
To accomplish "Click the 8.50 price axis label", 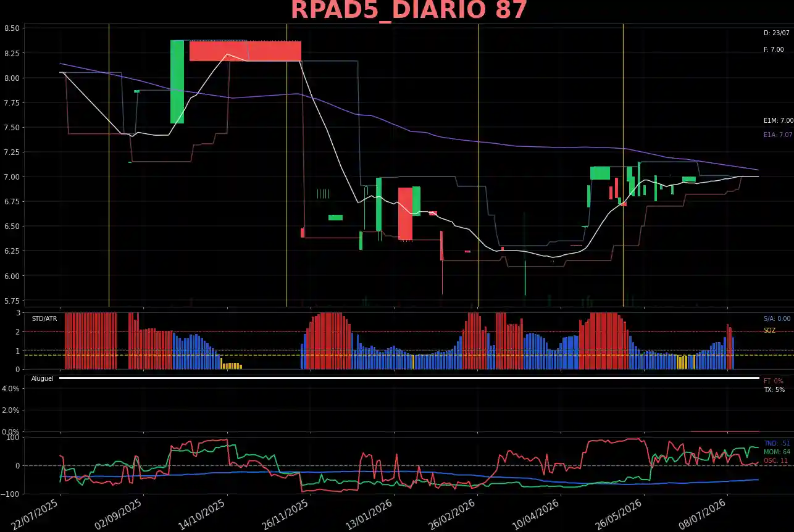I will [x=12, y=28].
